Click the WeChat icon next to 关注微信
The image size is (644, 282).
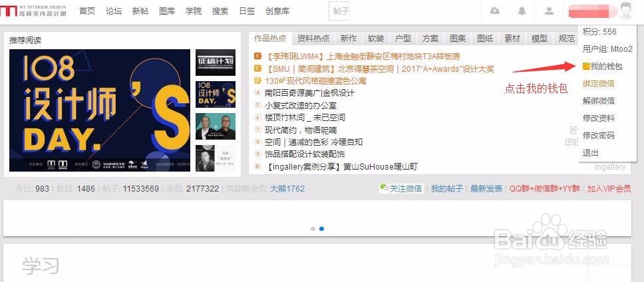point(384,188)
